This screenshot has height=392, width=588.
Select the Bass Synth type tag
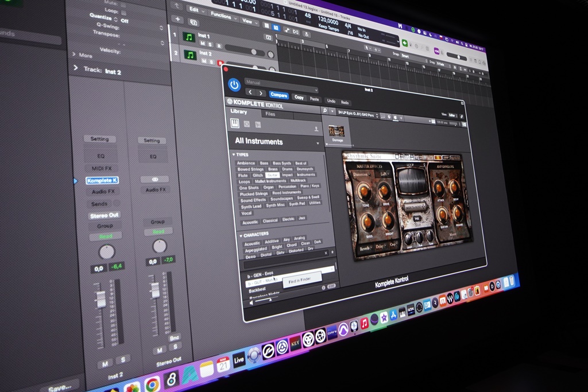click(281, 164)
